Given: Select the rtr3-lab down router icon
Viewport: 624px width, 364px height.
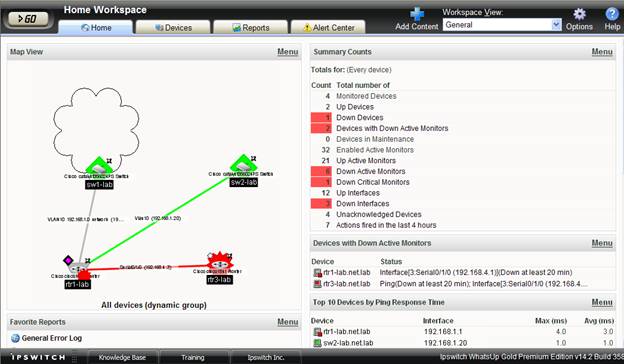Looking at the screenshot, I should pyautogui.click(x=220, y=262).
